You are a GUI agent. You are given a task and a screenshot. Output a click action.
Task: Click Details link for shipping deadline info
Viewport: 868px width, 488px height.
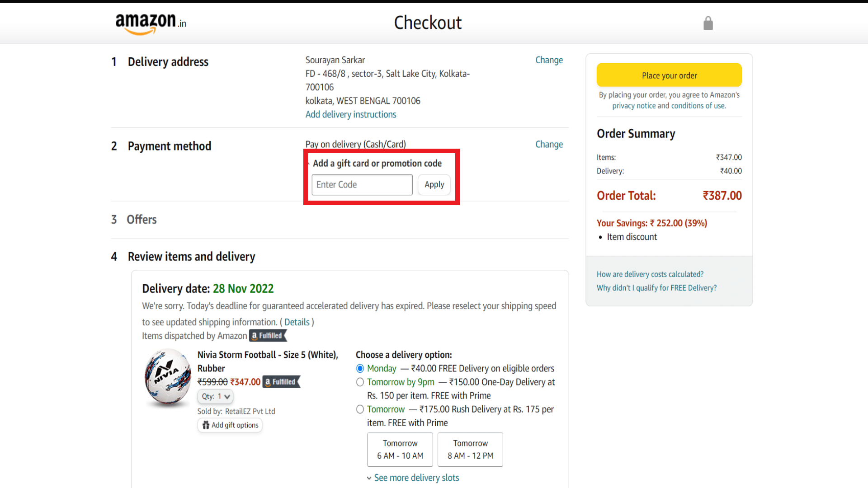[x=297, y=322]
